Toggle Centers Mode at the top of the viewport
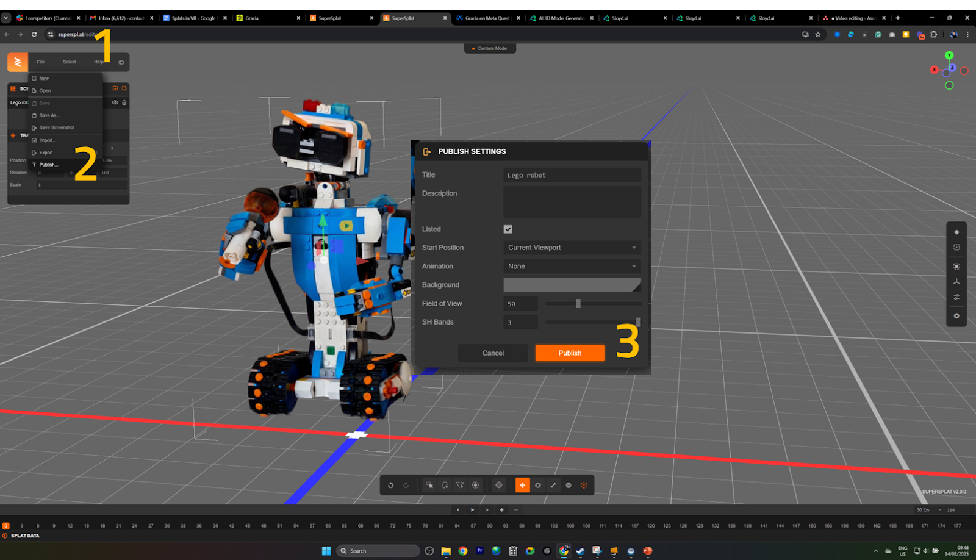The width and height of the screenshot is (976, 560). [x=490, y=48]
